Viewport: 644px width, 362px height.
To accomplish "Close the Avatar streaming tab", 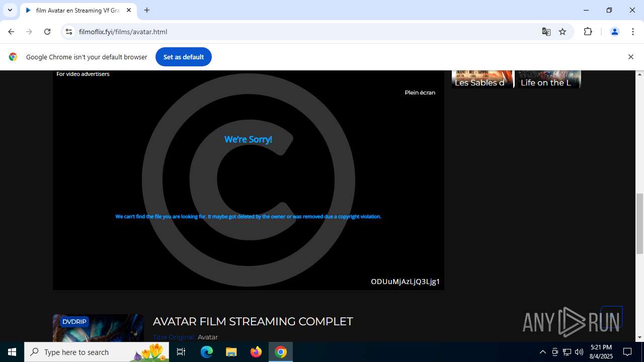I will (129, 10).
